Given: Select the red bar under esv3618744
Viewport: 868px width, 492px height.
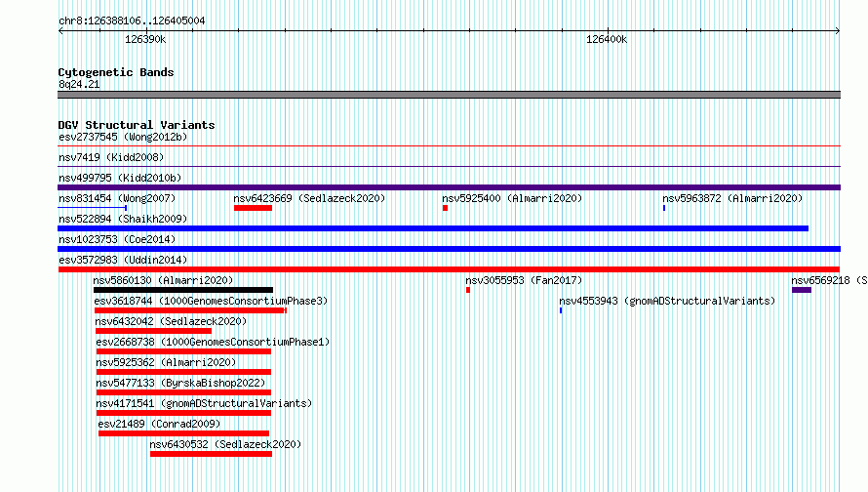Looking at the screenshot, I should [190, 310].
